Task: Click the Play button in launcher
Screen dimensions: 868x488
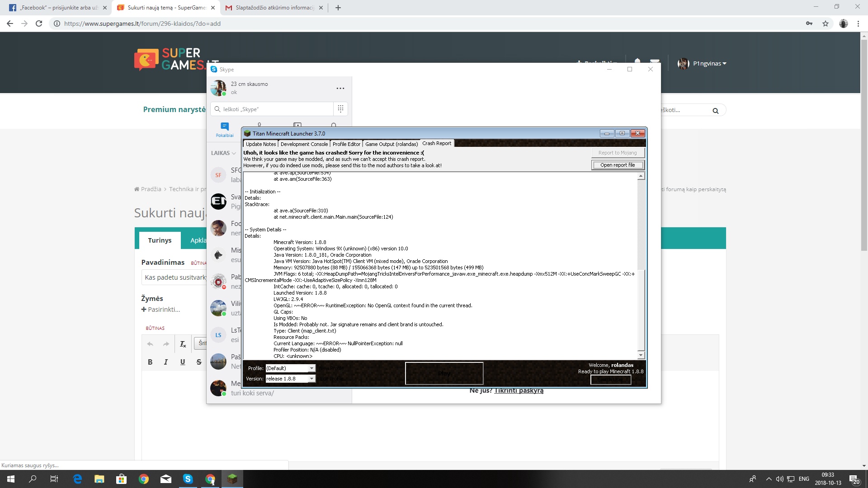Action: point(444,373)
